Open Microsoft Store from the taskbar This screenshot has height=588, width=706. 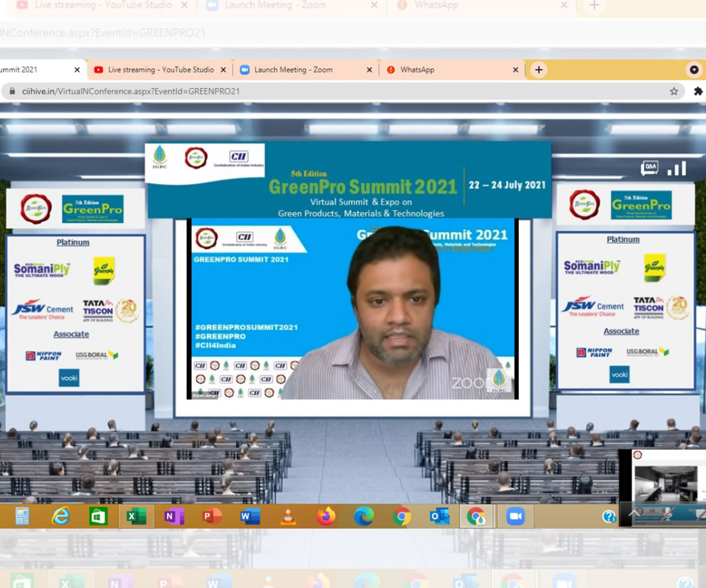coord(98,516)
